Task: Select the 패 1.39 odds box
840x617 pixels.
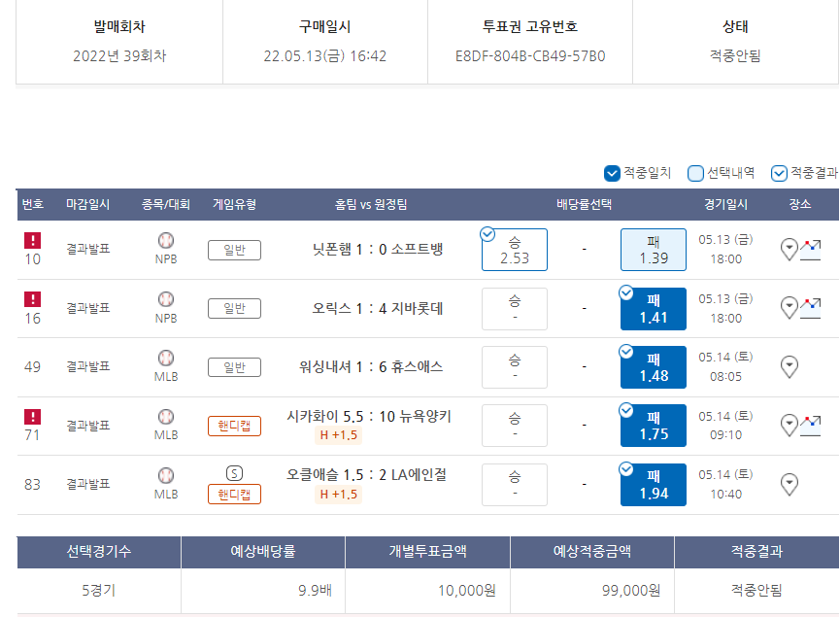Action: (x=653, y=250)
